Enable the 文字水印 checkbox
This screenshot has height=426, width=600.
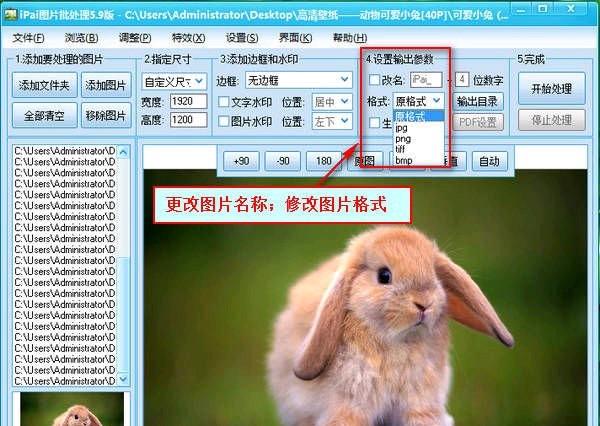tap(224, 101)
